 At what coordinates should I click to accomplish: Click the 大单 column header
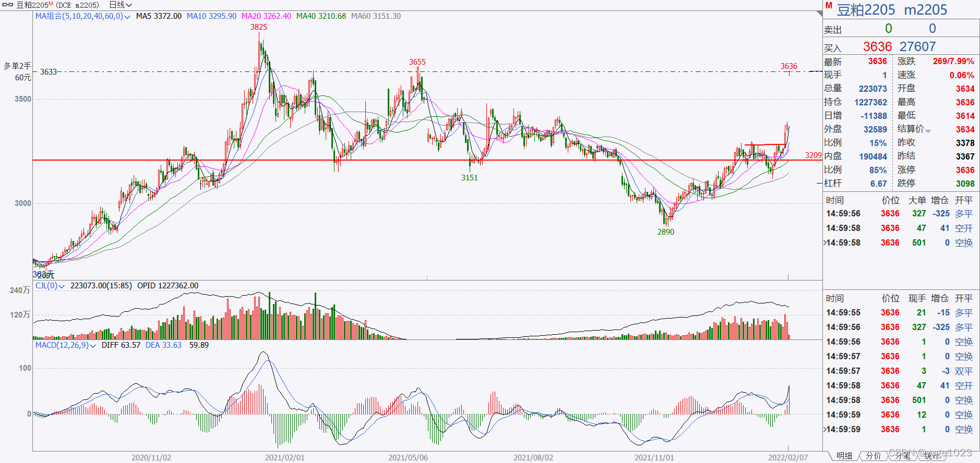[x=917, y=200]
